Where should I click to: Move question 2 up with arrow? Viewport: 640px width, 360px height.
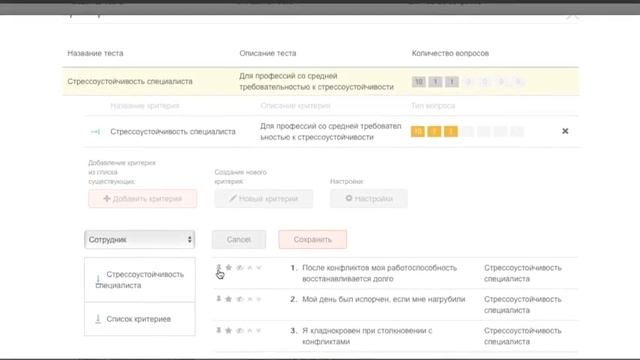[250, 299]
